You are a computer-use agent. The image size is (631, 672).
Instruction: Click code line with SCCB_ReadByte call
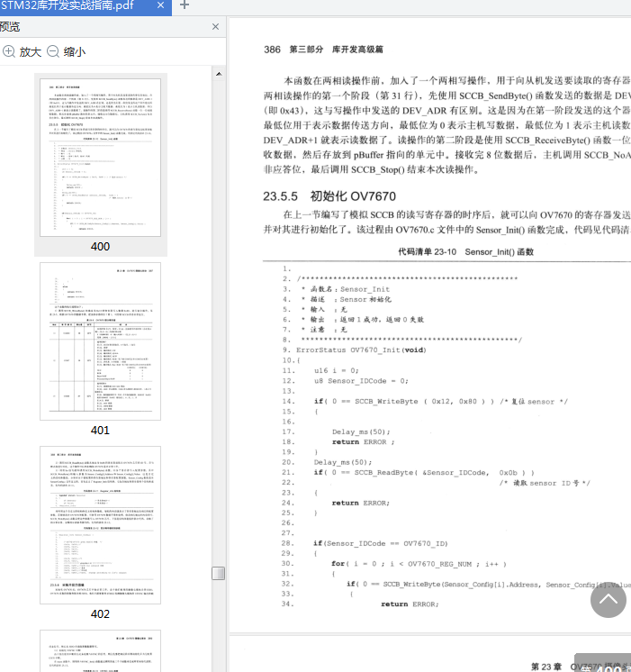point(424,473)
